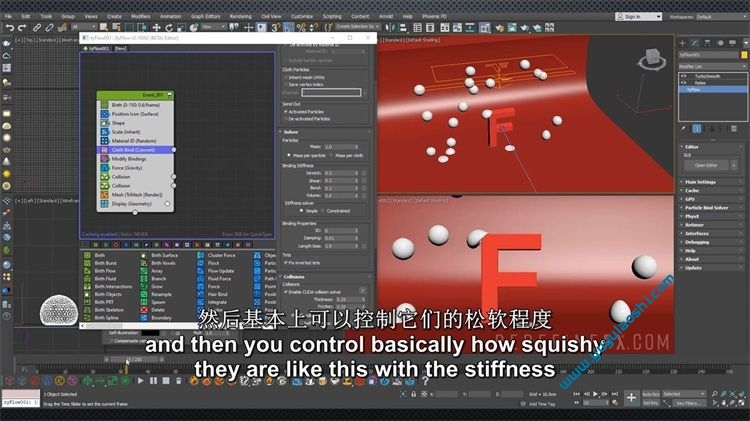750x421 pixels.
Task: Open the Animation menu
Action: [x=171, y=16]
